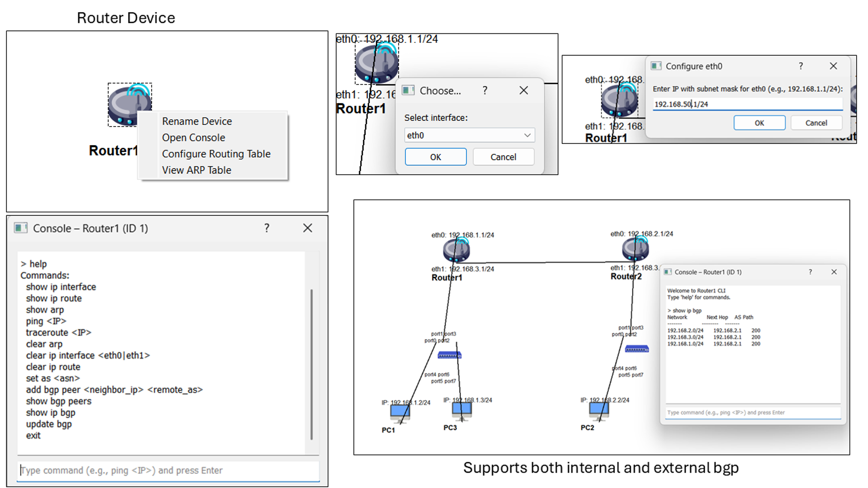
Task: Select the Router1 icon beside the context menu
Action: click(x=130, y=104)
